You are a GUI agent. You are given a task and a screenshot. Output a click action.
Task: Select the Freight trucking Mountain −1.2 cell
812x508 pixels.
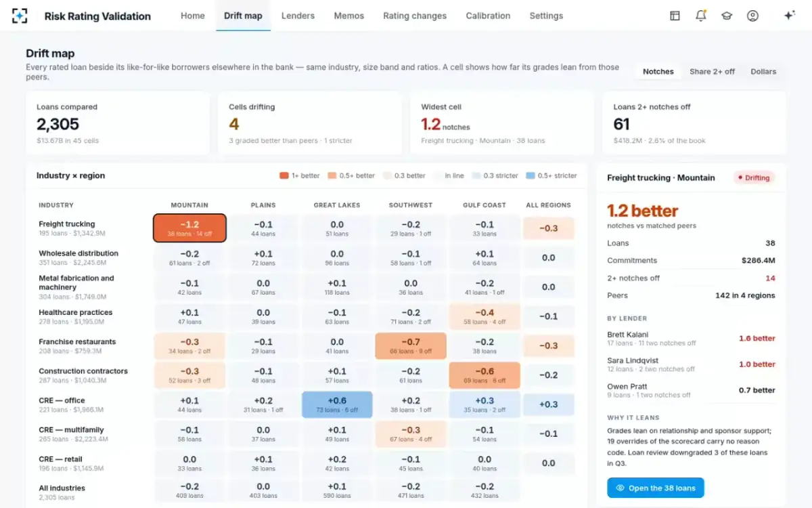pyautogui.click(x=189, y=228)
